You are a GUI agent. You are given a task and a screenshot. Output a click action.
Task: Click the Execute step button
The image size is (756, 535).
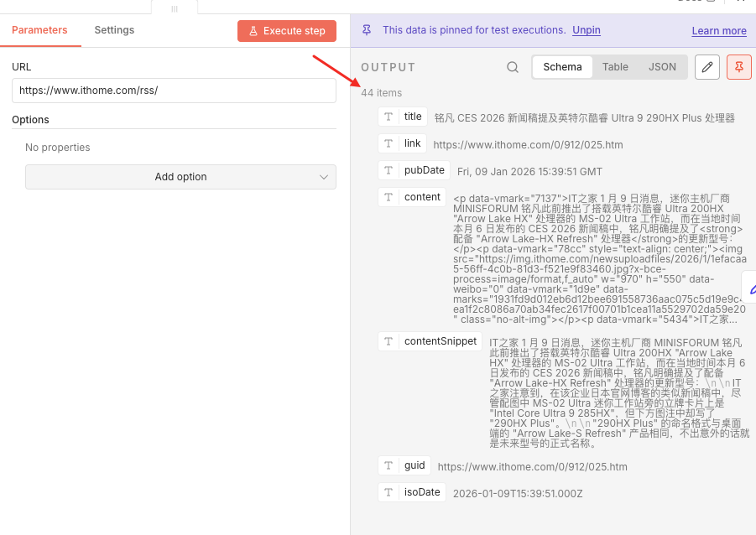287,31
